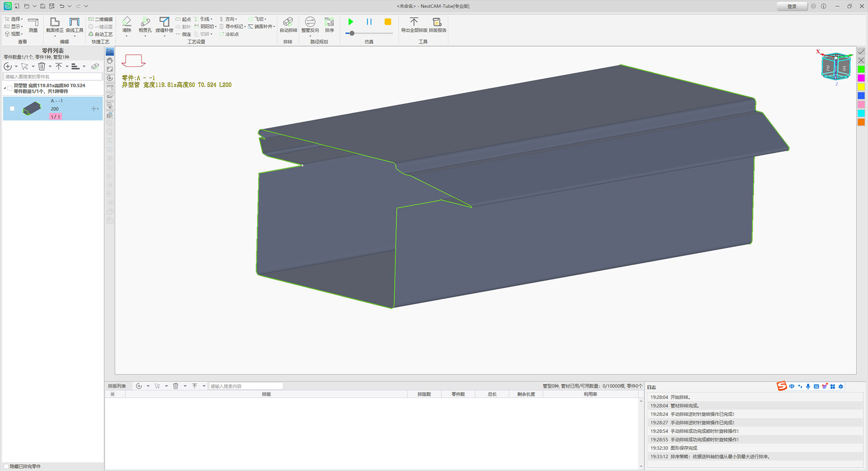The height and width of the screenshot is (471, 868).
Task: Check the A - -1 part checkbox
Action: coord(12,108)
